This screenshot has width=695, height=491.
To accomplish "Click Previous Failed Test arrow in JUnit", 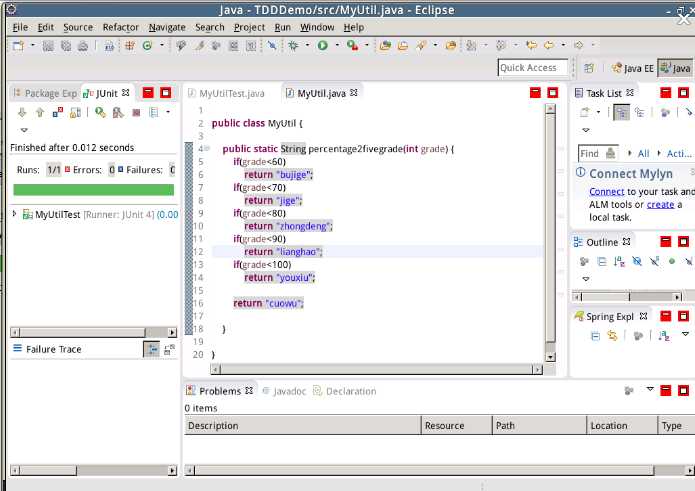I will coord(39,113).
